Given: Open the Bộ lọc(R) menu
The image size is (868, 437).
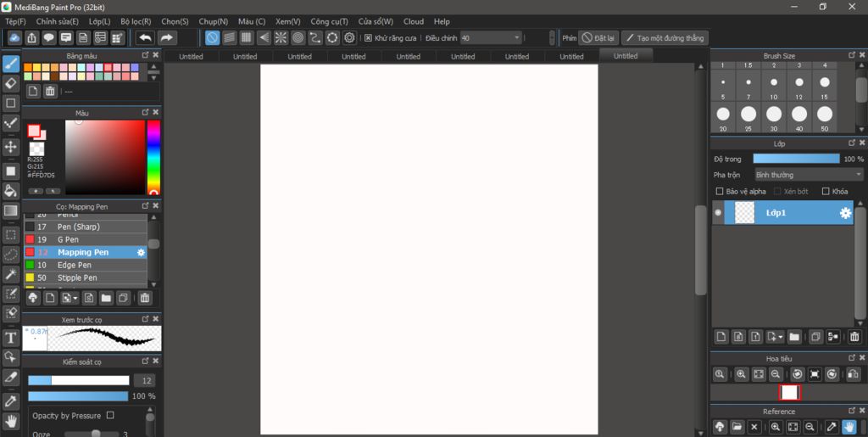Looking at the screenshot, I should [136, 21].
